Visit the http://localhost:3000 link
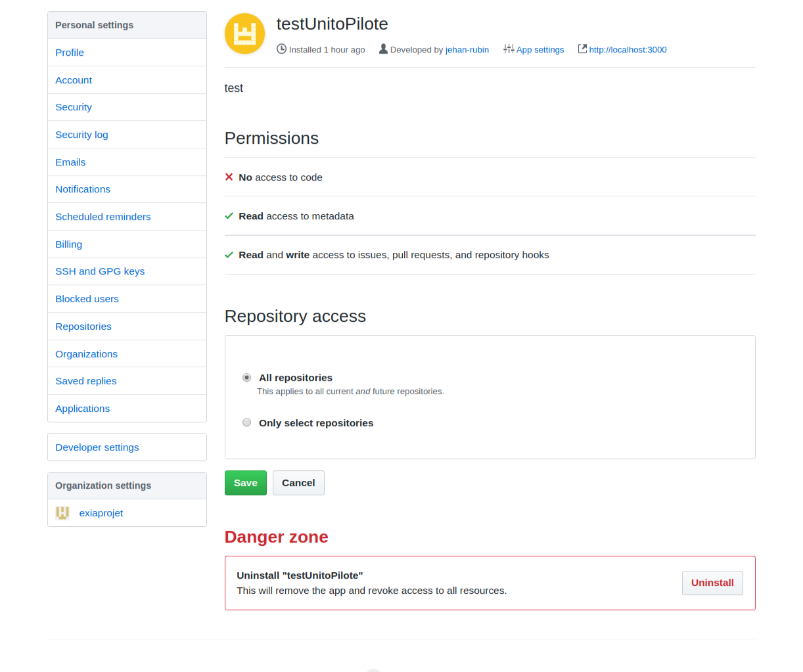 [628, 49]
